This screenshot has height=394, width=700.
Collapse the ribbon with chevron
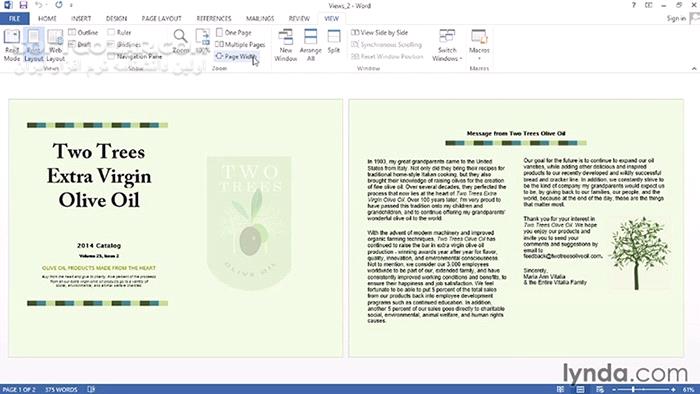[x=694, y=68]
